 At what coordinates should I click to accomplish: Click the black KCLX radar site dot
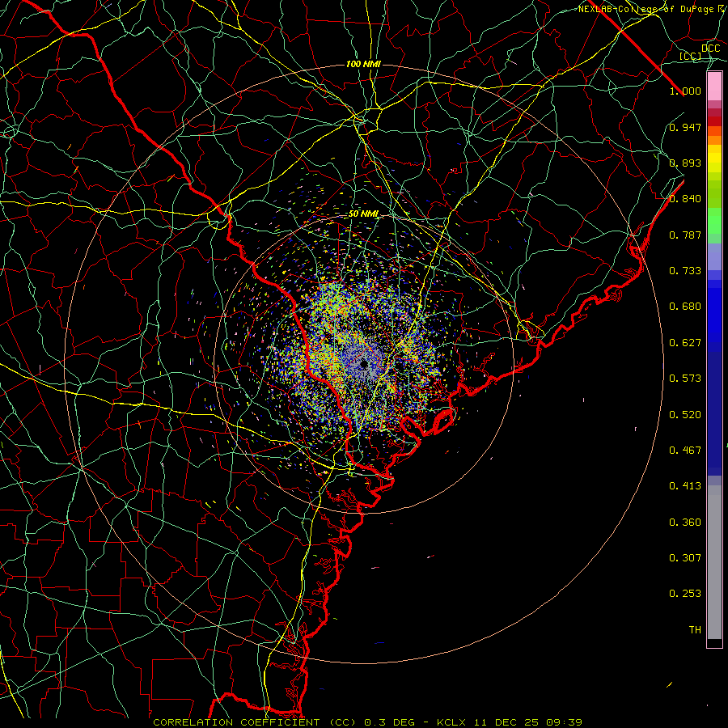[x=364, y=363]
